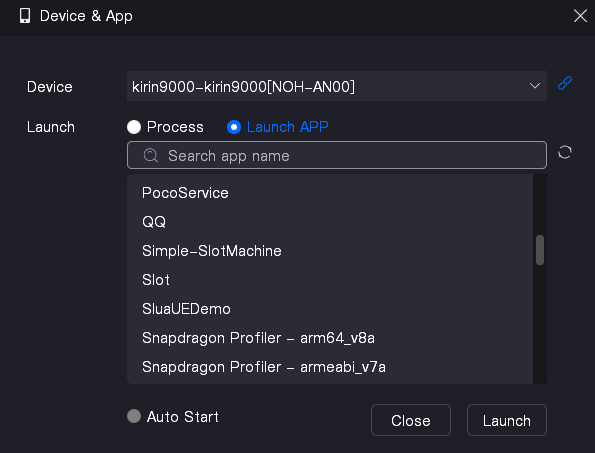The width and height of the screenshot is (595, 453).
Task: Select the Process radio button
Action: coord(134,127)
